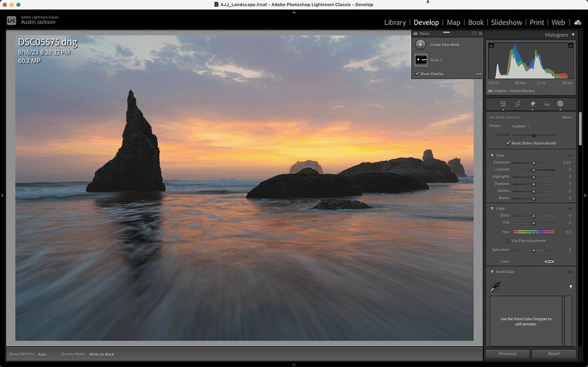Click the Saturation slider handle

[534, 250]
